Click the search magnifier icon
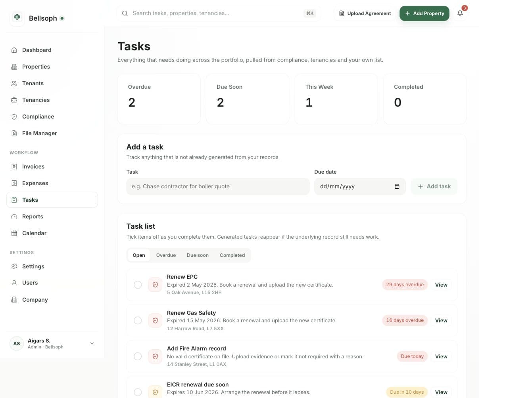Image resolution: width=532 pixels, height=398 pixels. (125, 13)
